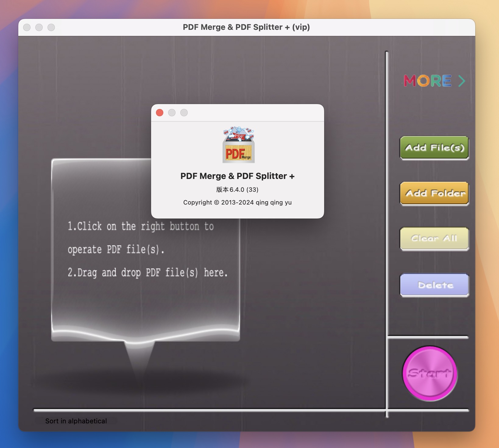Select the Add Folder button
The width and height of the screenshot is (499, 448).
tap(434, 194)
